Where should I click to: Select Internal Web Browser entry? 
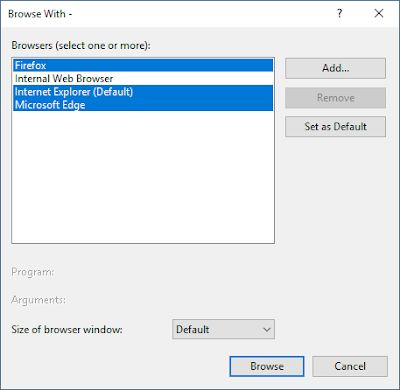(143, 79)
